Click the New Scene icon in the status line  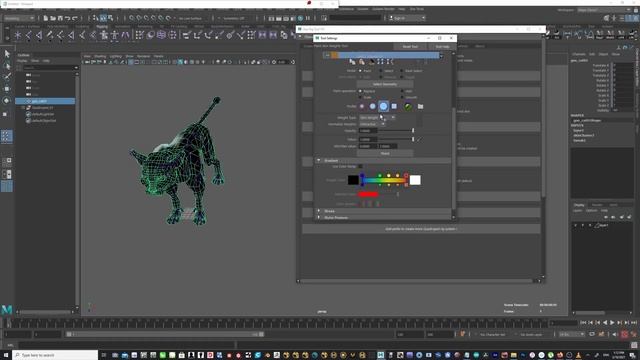tap(46, 18)
